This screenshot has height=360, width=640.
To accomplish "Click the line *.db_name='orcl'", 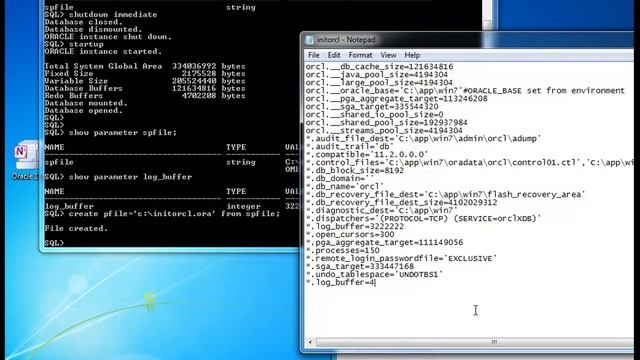I will point(344,187).
